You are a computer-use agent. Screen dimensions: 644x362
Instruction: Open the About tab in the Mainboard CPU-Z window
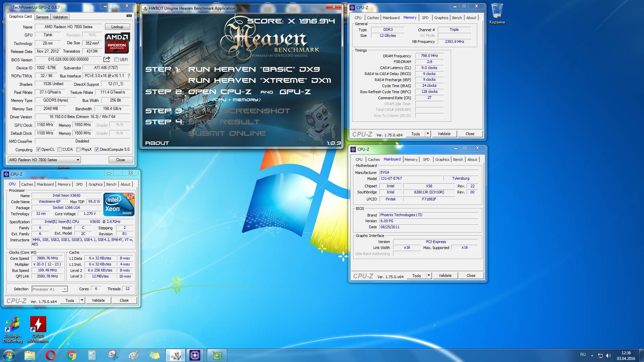pyautogui.click(x=472, y=160)
